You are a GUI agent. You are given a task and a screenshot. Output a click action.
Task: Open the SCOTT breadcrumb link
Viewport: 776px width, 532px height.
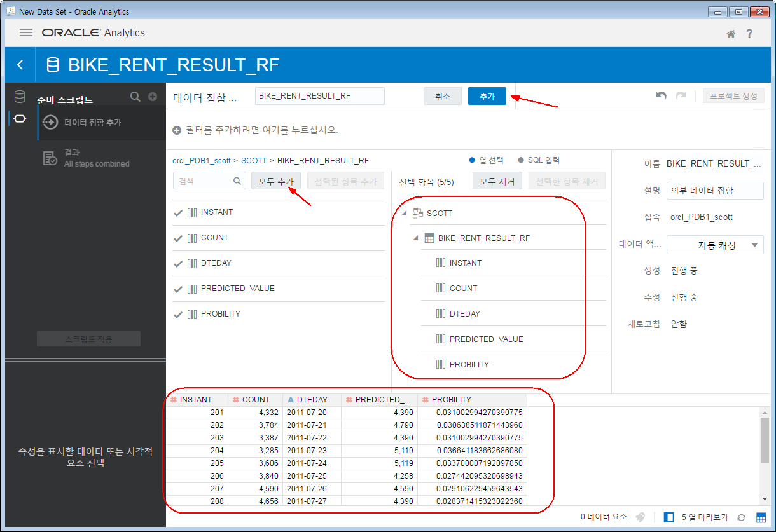(254, 160)
